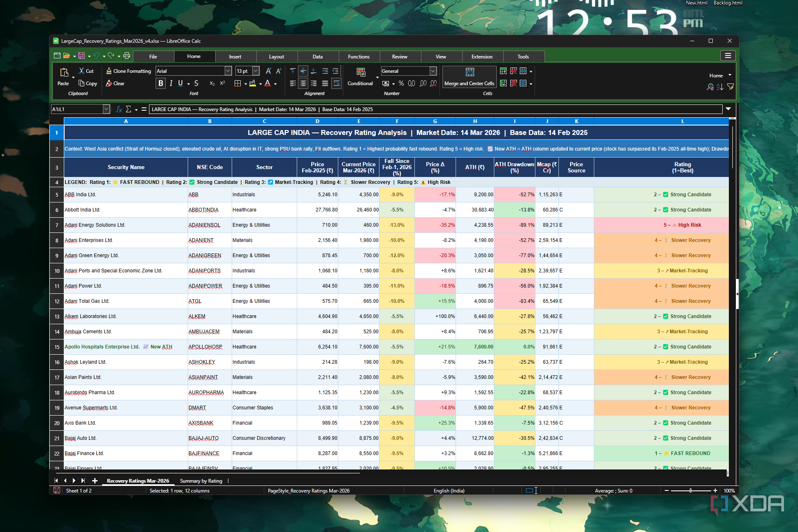Image resolution: width=798 pixels, height=532 pixels.
Task: Click the Delete Columns icon
Action: pos(513,83)
